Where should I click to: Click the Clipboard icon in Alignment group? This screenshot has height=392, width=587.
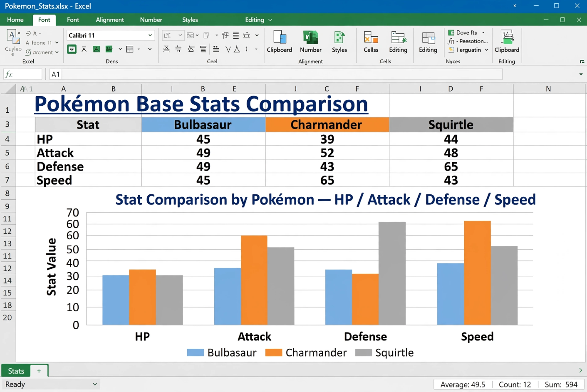click(x=280, y=37)
